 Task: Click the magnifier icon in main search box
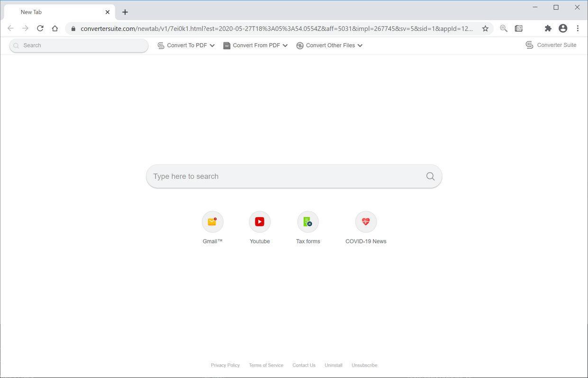point(430,176)
